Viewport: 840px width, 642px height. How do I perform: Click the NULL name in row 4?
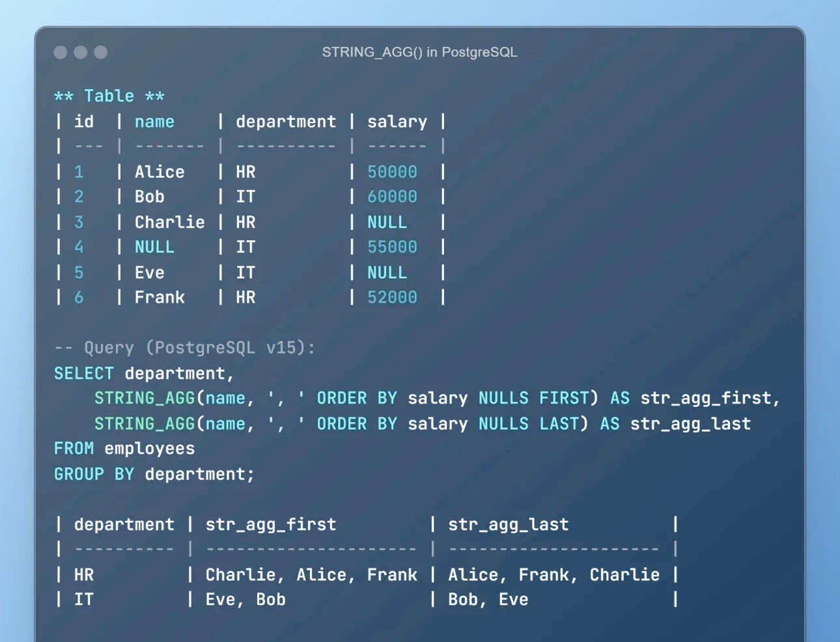(154, 247)
